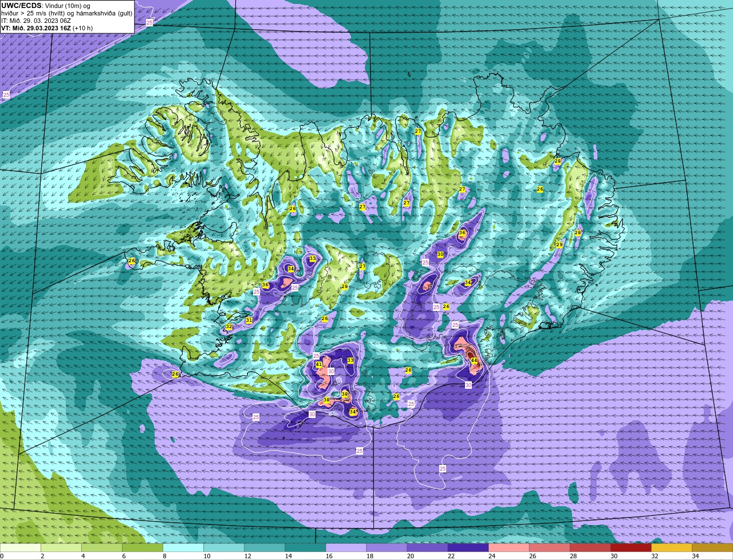Click the yellow 41 gust label
The width and height of the screenshot is (733, 560).
tap(319, 364)
